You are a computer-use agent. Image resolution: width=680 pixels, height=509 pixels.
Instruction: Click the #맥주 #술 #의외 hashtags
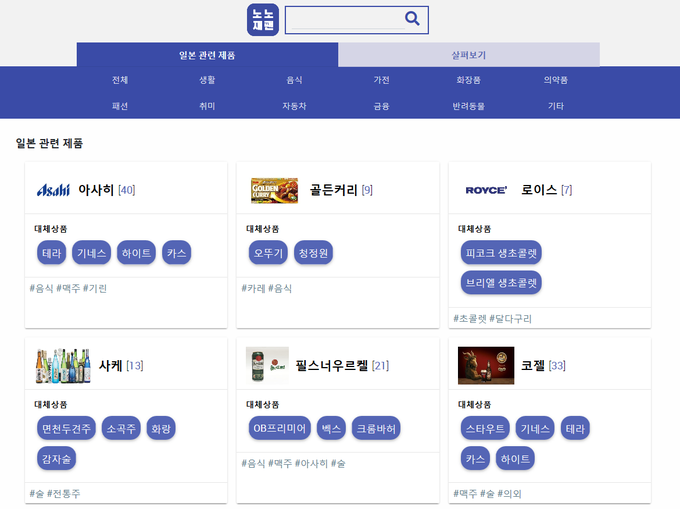487,493
